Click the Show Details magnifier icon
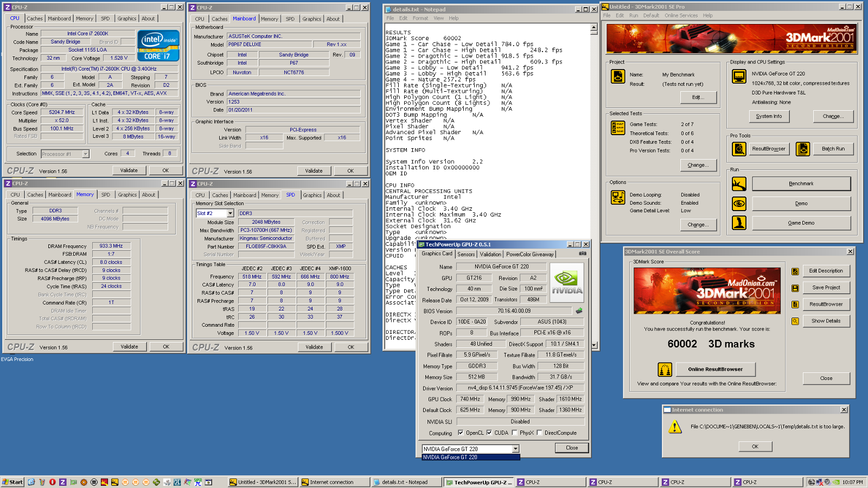The image size is (868, 488). [x=795, y=321]
